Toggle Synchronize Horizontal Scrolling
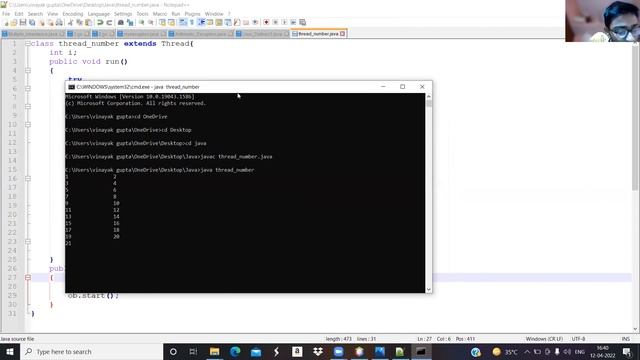This screenshot has width=640, height=360. tap(171, 22)
